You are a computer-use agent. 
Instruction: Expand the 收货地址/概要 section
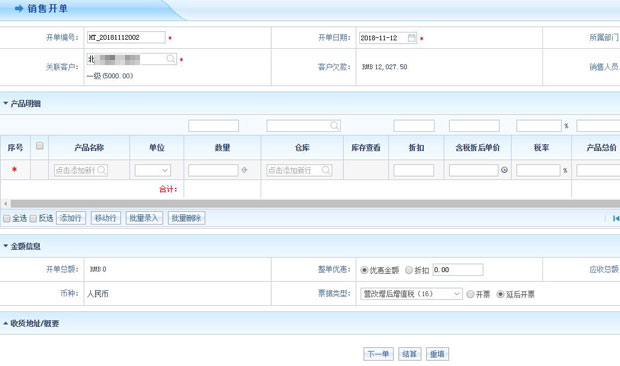tap(6, 323)
